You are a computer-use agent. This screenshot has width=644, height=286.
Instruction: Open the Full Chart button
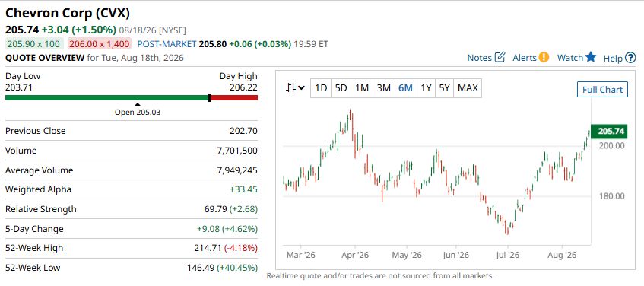[602, 89]
